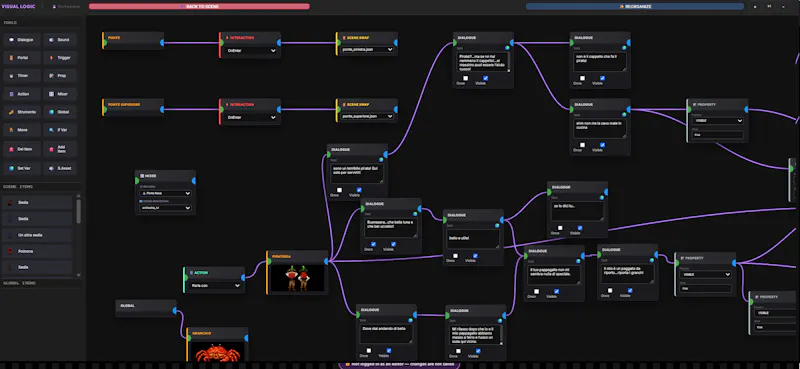The height and width of the screenshot is (369, 800).
Task: Click the crab image thumbnail in GRANCHIO node
Action: pos(218,352)
